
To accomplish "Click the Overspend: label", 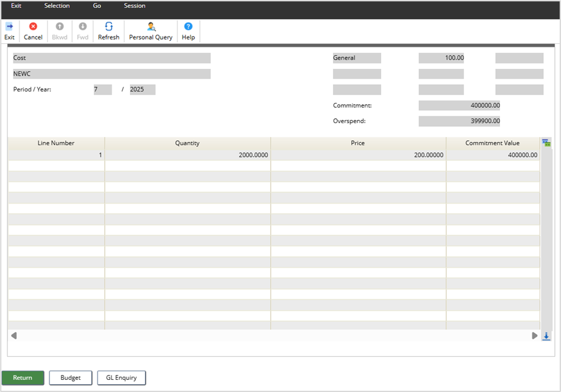I will (x=349, y=121).
